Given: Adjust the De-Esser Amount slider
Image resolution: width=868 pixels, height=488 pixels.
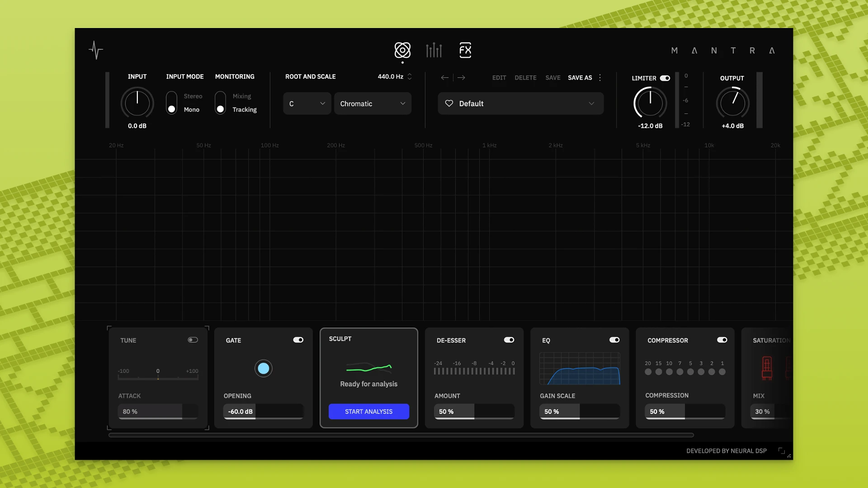Looking at the screenshot, I should point(474,411).
